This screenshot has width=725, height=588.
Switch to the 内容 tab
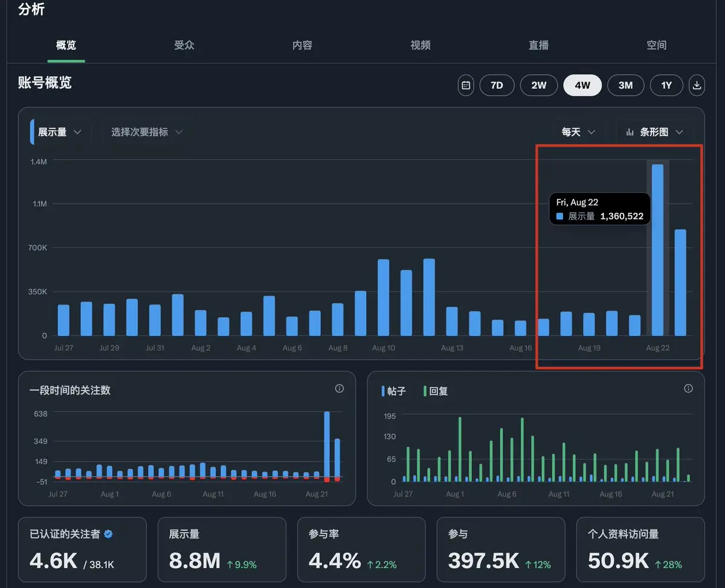302,45
